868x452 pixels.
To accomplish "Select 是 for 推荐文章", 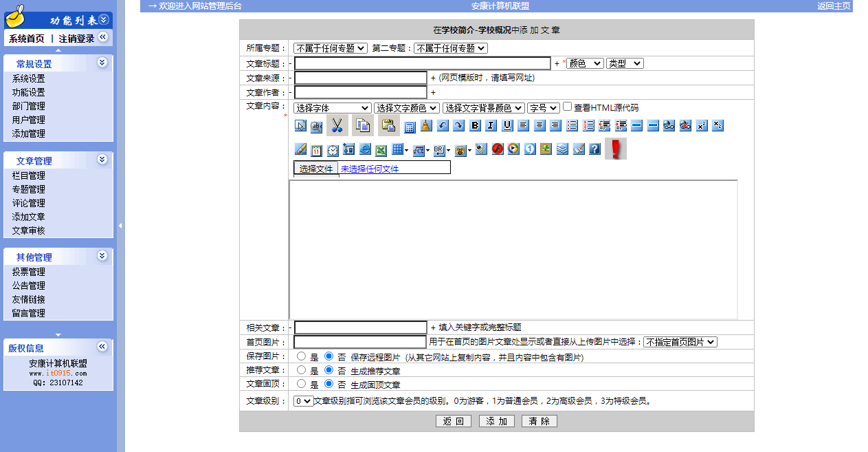I will pos(301,370).
